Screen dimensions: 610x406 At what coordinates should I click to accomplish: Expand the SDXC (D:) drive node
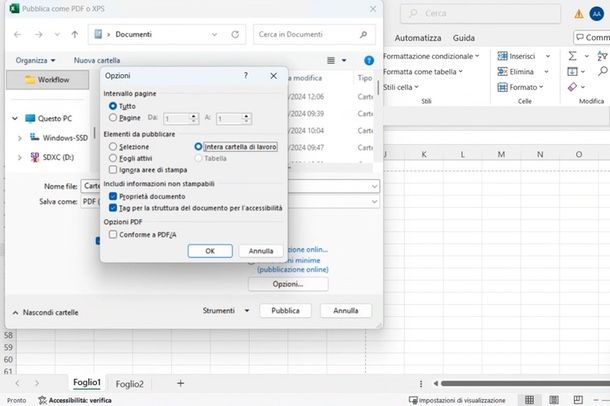click(19, 158)
